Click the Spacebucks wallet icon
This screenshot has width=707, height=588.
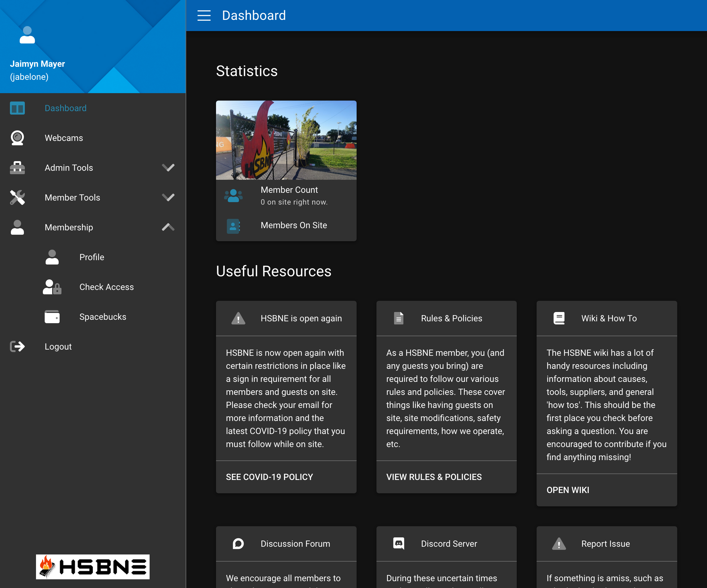pos(52,317)
